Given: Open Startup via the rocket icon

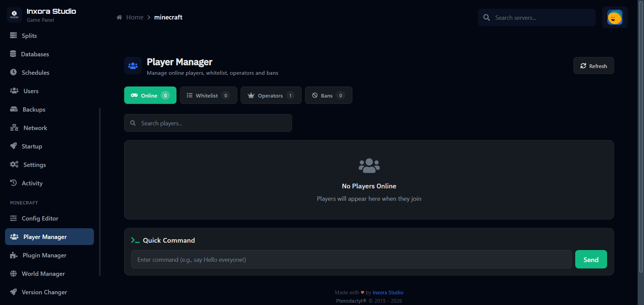Looking at the screenshot, I should click(13, 146).
